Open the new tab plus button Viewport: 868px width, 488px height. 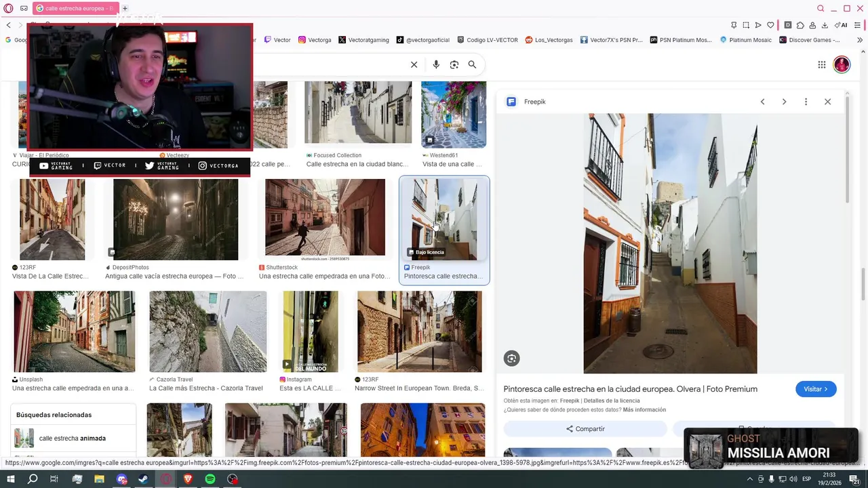click(x=125, y=8)
